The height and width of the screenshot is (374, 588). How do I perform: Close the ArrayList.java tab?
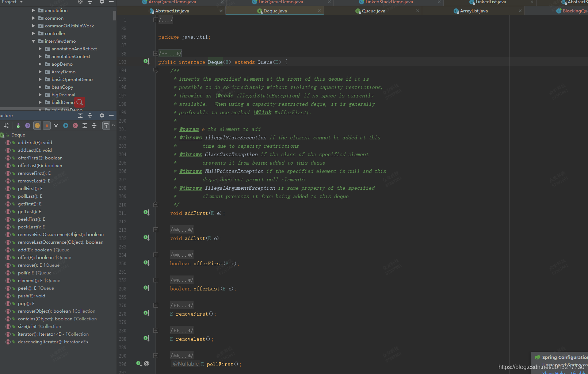[520, 11]
